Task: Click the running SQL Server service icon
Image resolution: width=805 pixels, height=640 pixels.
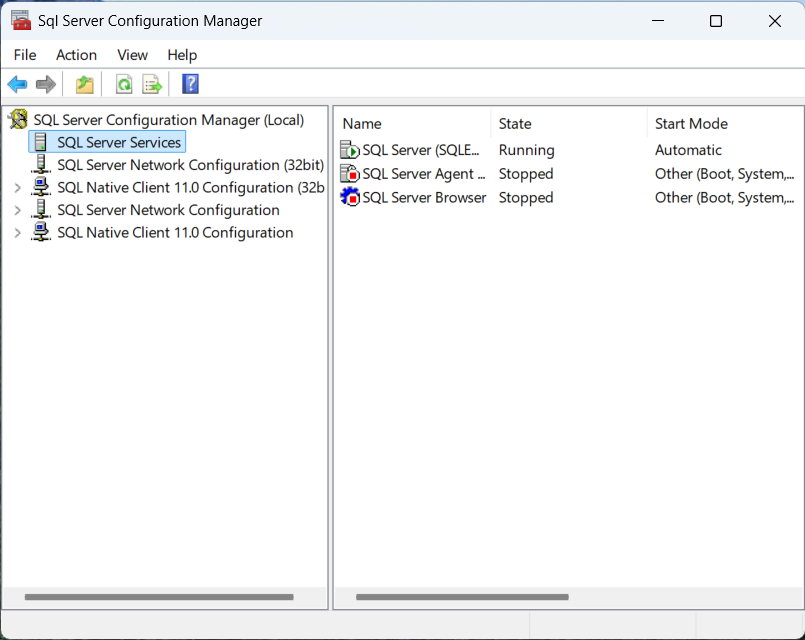Action: (350, 149)
